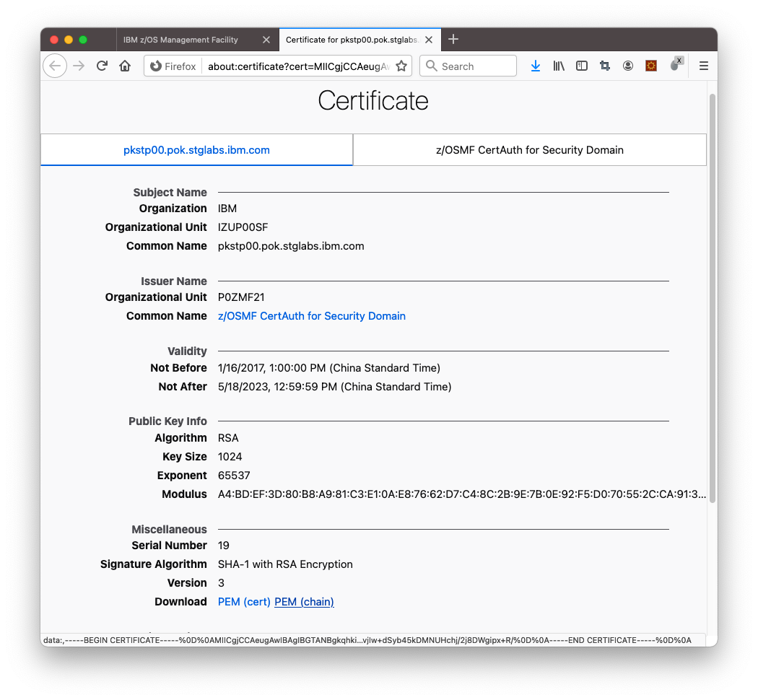This screenshot has height=700, width=758.
Task: Click the Miscellaneous section heading
Action: 169,530
